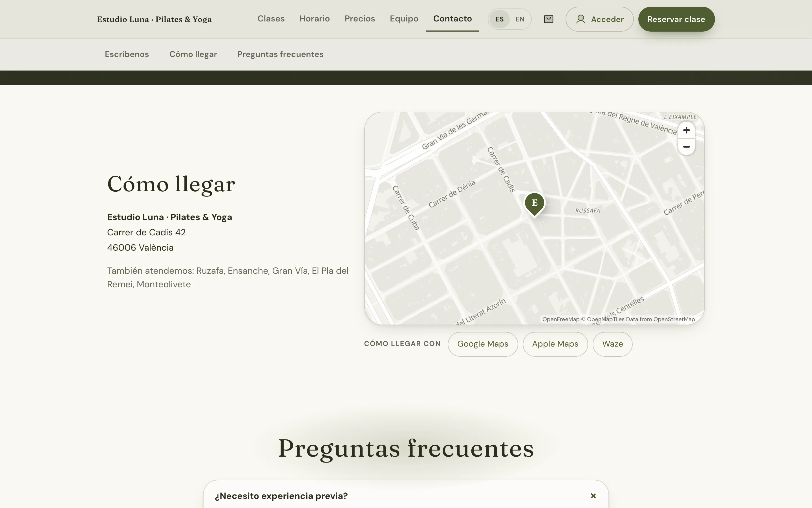The width and height of the screenshot is (812, 508).
Task: Zoom out the map with minus button
Action: (x=686, y=147)
